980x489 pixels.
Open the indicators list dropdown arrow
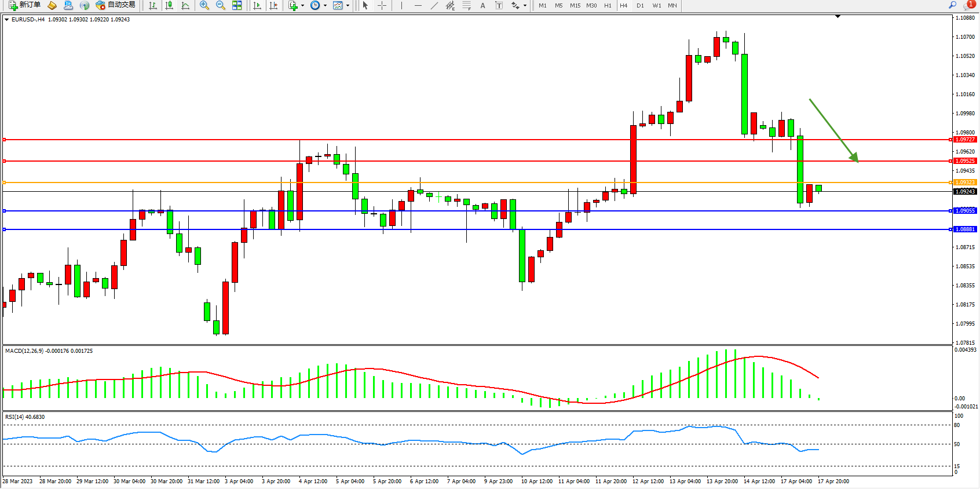click(x=302, y=5)
